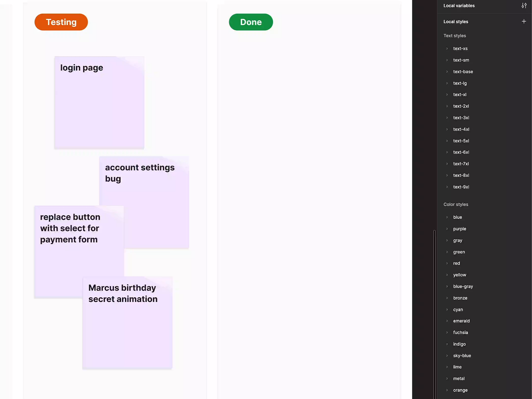
Task: Click the Text styles section heading
Action: pyautogui.click(x=455, y=36)
